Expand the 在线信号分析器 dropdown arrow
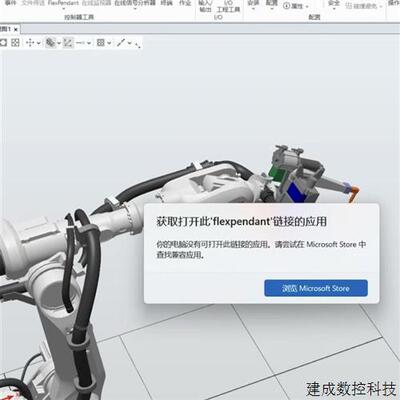This screenshot has height=400, width=400. click(x=135, y=9)
